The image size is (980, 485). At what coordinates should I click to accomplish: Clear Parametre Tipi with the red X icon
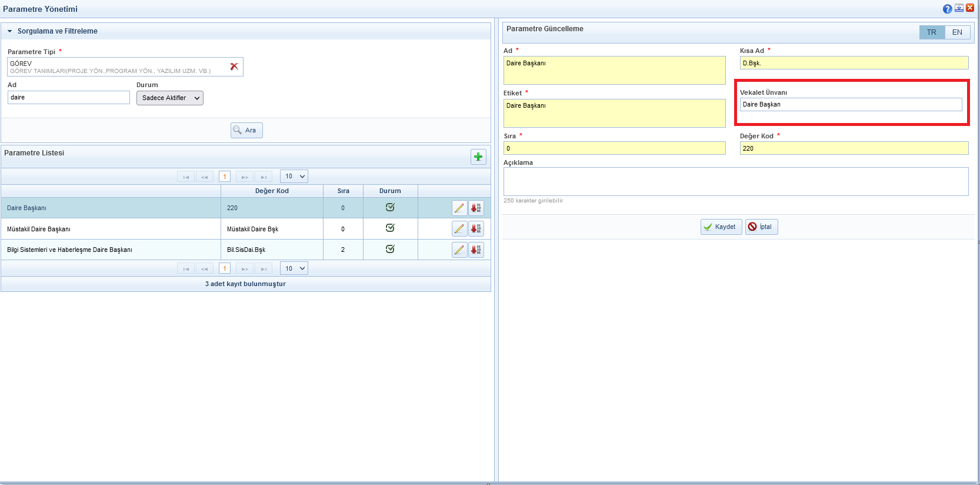coord(234,67)
